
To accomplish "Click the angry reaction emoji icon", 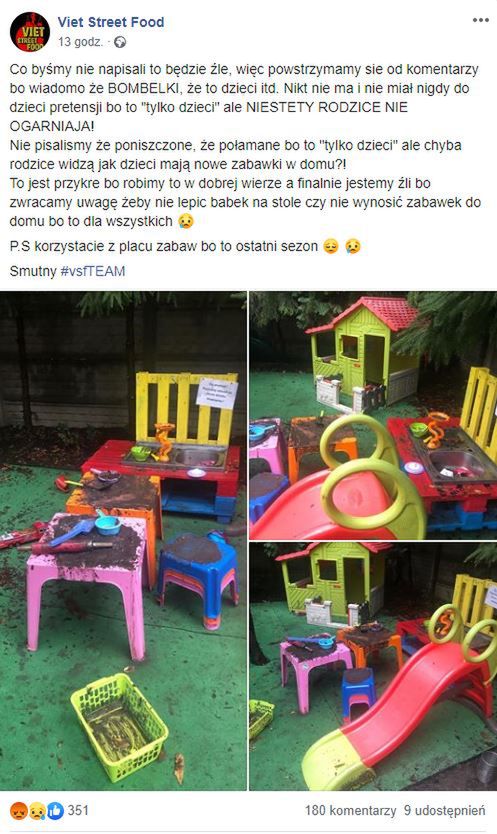I will 19,811.
